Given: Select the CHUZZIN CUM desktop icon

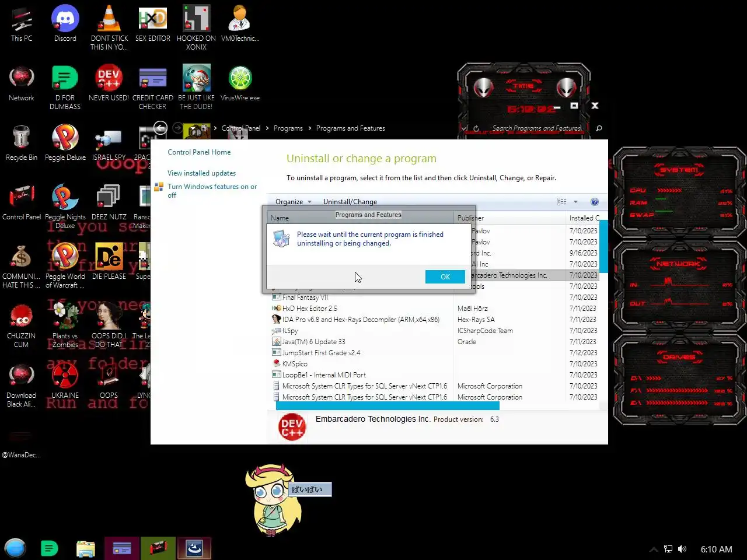Looking at the screenshot, I should 22,325.
